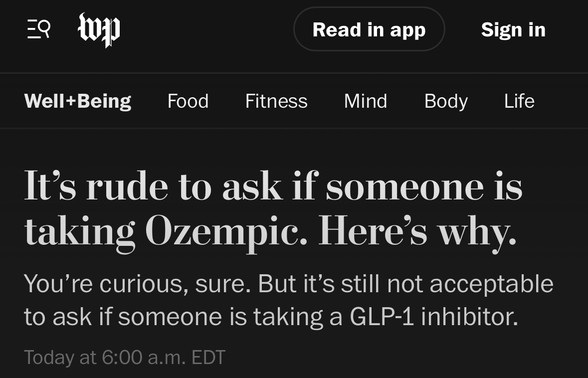588x378 pixels.
Task: Click the word "someone" in the headline
Action: (405, 187)
